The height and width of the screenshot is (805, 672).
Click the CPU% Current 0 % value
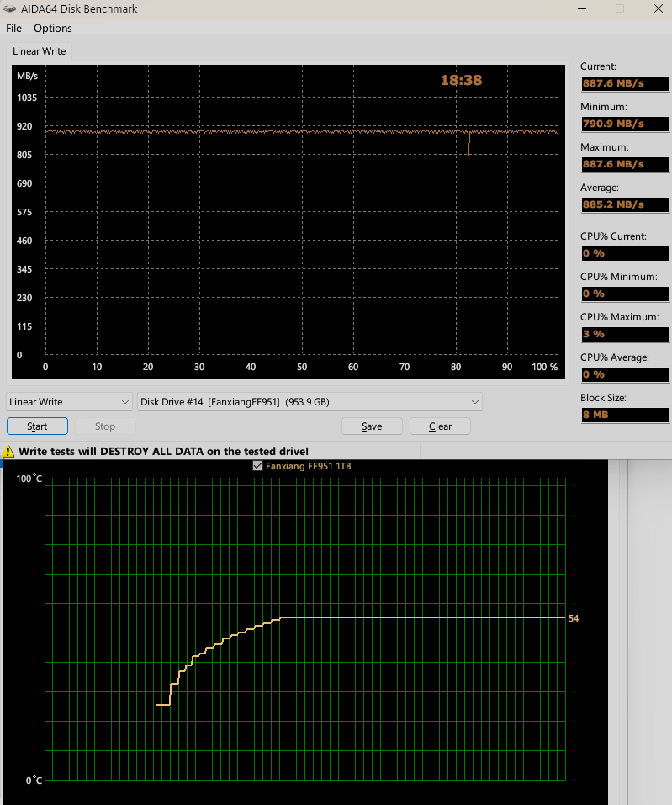point(625,253)
